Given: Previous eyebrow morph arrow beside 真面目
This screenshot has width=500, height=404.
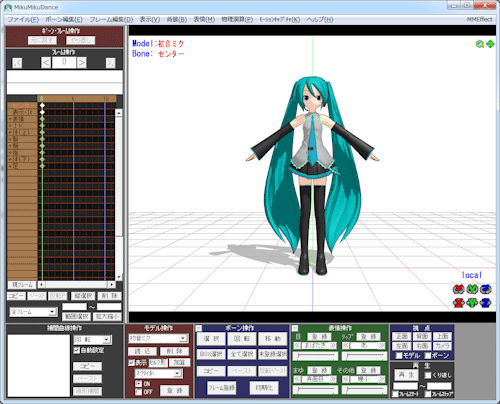Looking at the screenshot, I should [297, 379].
